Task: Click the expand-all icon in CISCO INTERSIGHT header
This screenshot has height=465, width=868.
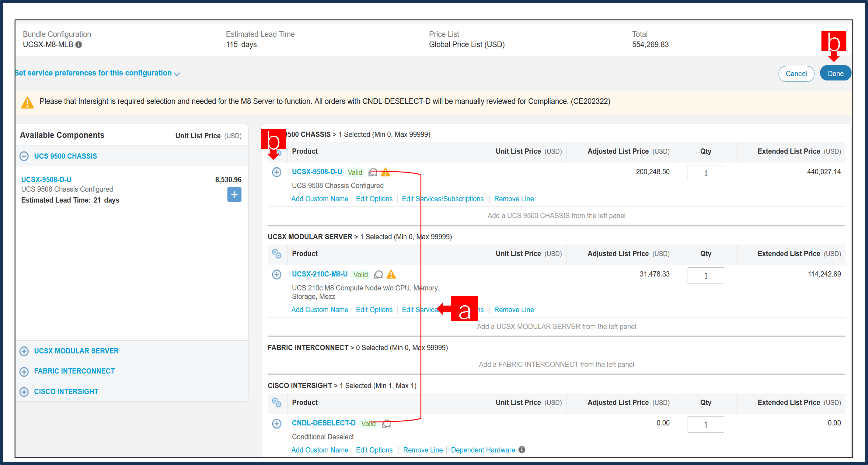Action: coord(277,402)
